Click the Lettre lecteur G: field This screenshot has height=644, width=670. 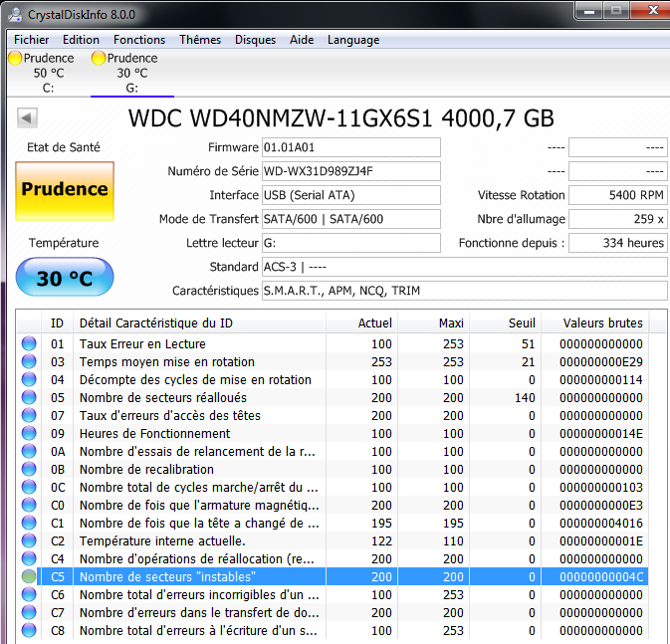point(350,243)
